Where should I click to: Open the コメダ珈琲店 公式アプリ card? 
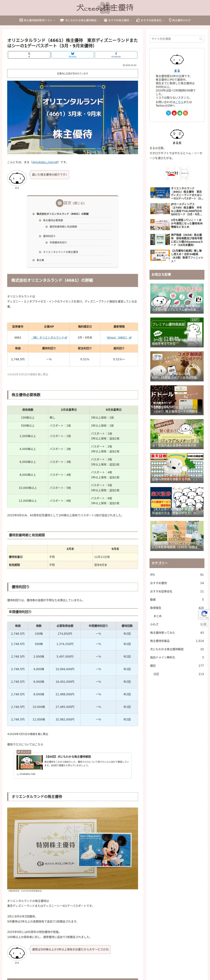[177, 366]
